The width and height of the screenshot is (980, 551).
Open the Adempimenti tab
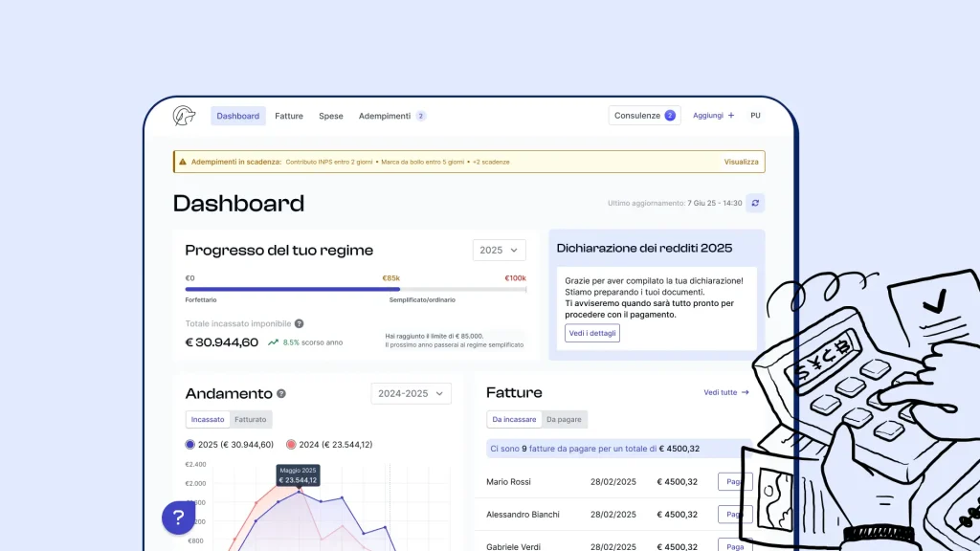(385, 116)
